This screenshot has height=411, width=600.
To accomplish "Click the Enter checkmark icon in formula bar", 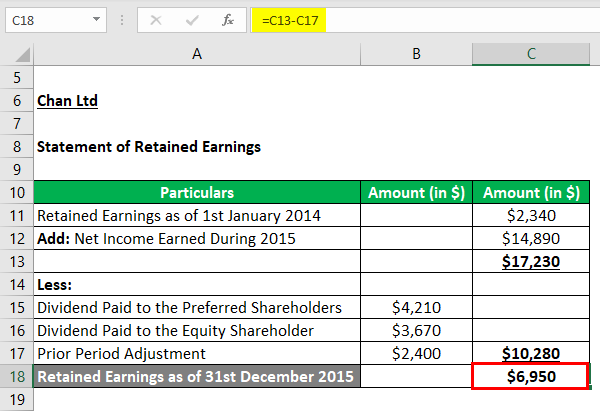I will point(192,20).
